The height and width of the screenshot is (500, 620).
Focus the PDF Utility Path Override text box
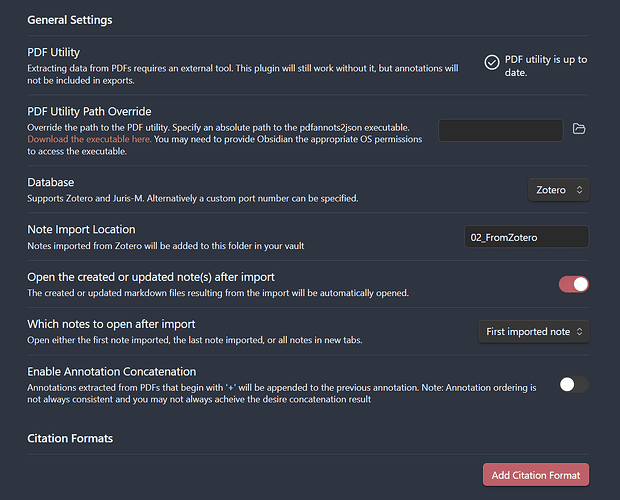(500, 130)
